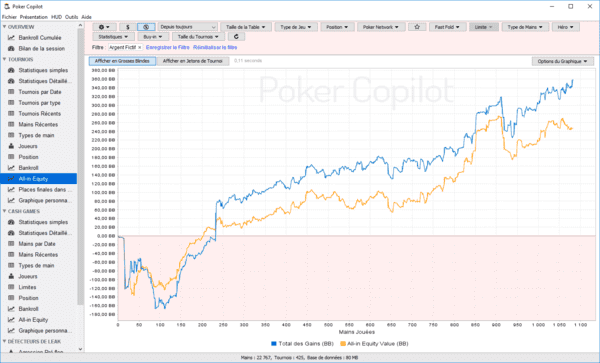Open Statistiques simples under Cash Games
The width and height of the screenshot is (600, 363).
[43, 222]
